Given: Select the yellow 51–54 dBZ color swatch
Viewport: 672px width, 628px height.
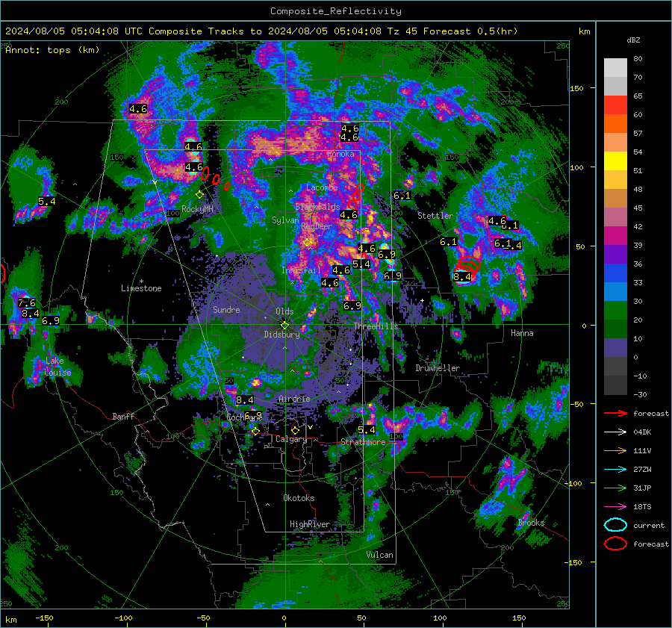Looking at the screenshot, I should point(615,161).
